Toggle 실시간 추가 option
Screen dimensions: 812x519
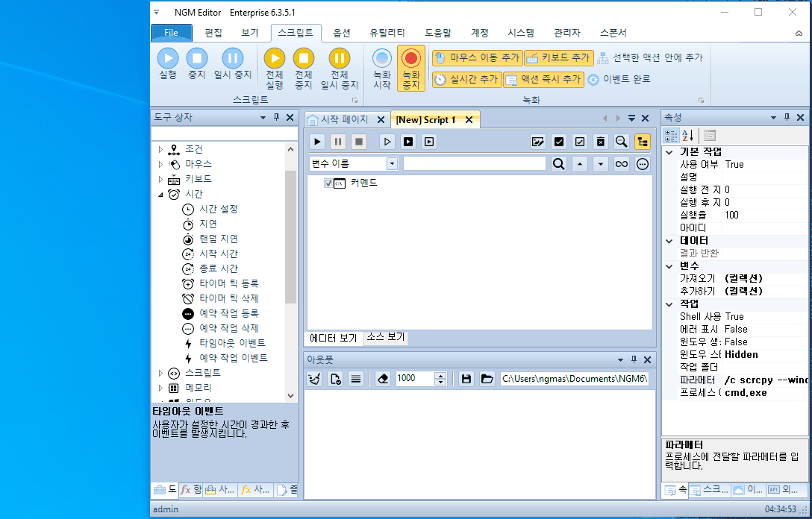coord(466,79)
